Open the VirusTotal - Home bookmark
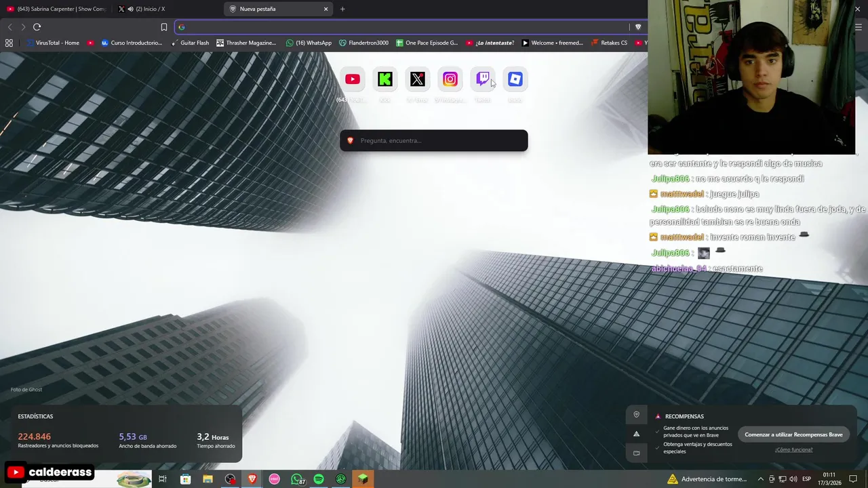 pyautogui.click(x=53, y=43)
